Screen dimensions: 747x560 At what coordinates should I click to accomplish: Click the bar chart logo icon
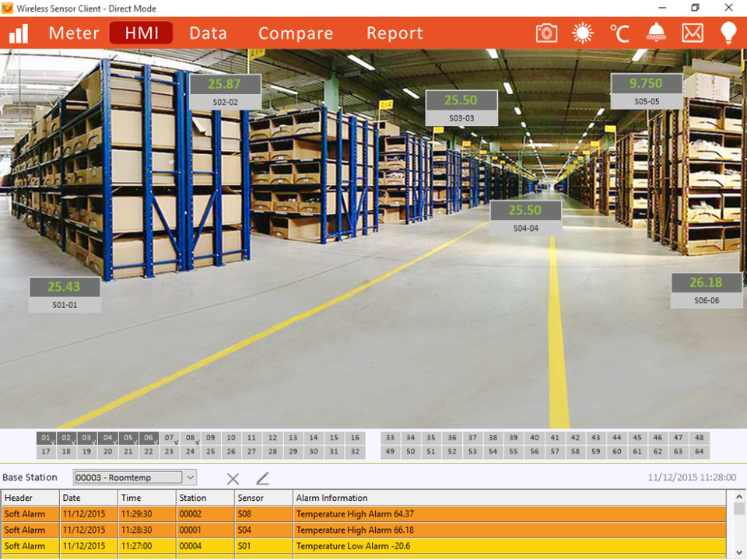pyautogui.click(x=18, y=33)
